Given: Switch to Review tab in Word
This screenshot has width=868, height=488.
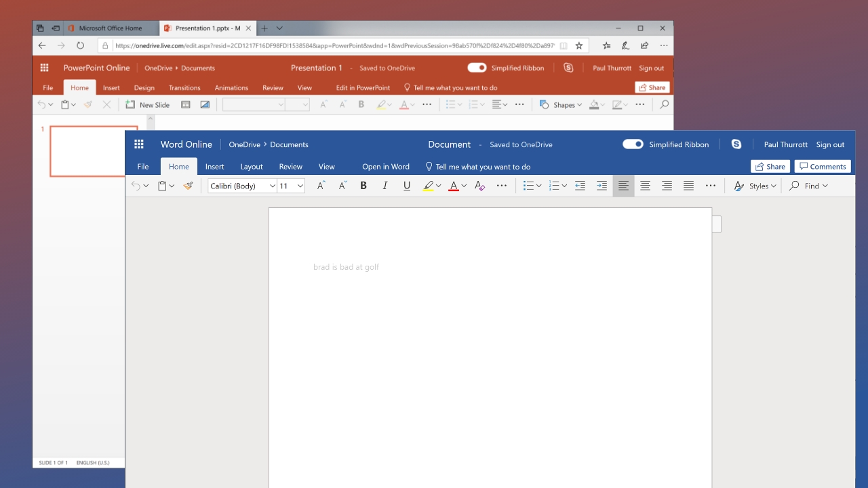Looking at the screenshot, I should (x=291, y=167).
